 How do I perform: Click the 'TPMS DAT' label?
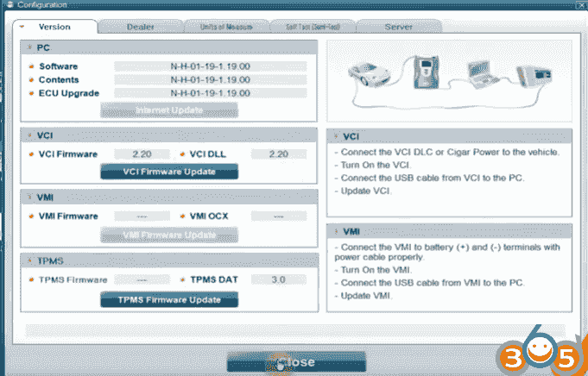[x=214, y=279]
